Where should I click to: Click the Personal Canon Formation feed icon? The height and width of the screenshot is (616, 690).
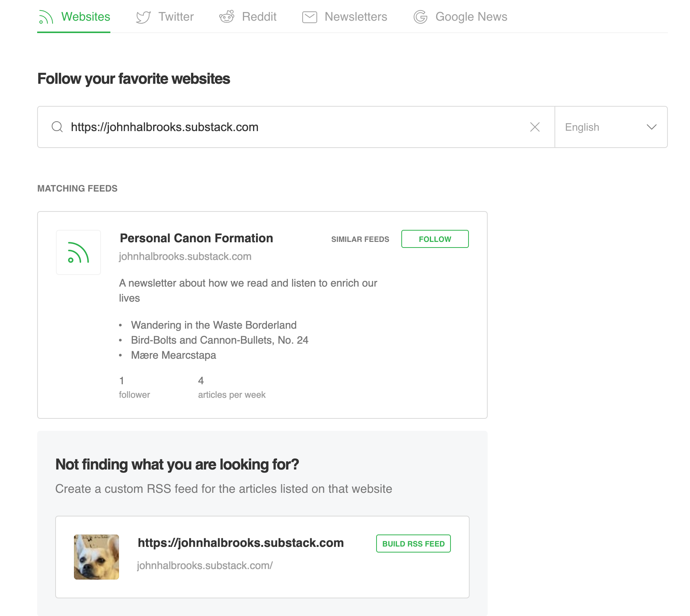78,252
